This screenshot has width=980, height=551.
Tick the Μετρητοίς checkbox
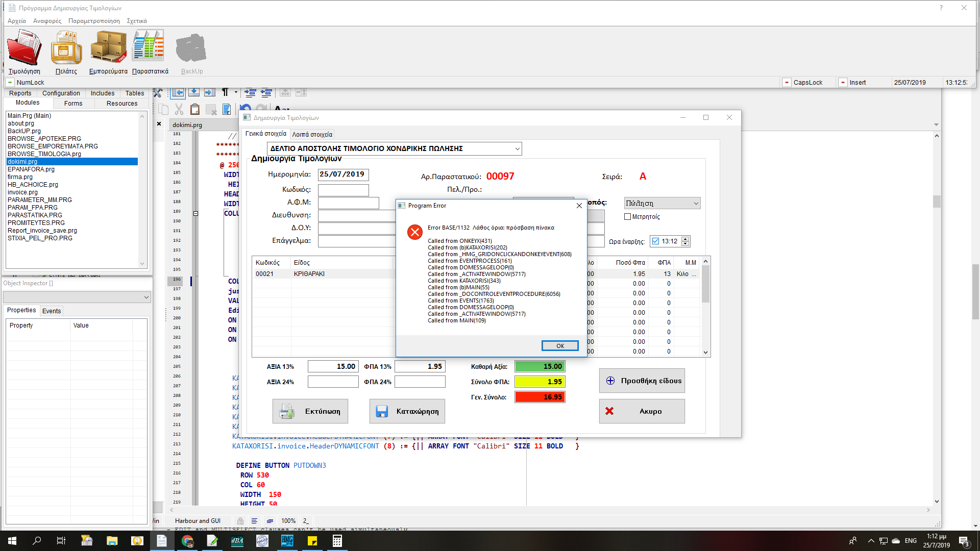[x=628, y=217]
